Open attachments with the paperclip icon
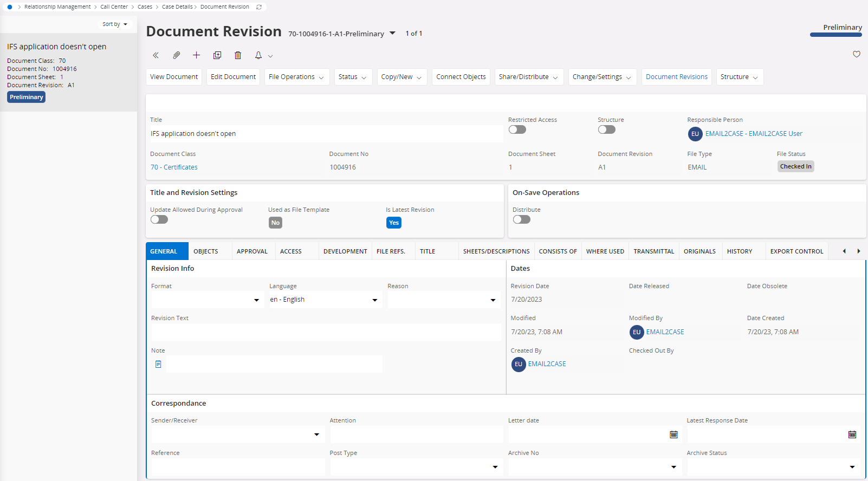This screenshot has height=481, width=868. (176, 55)
